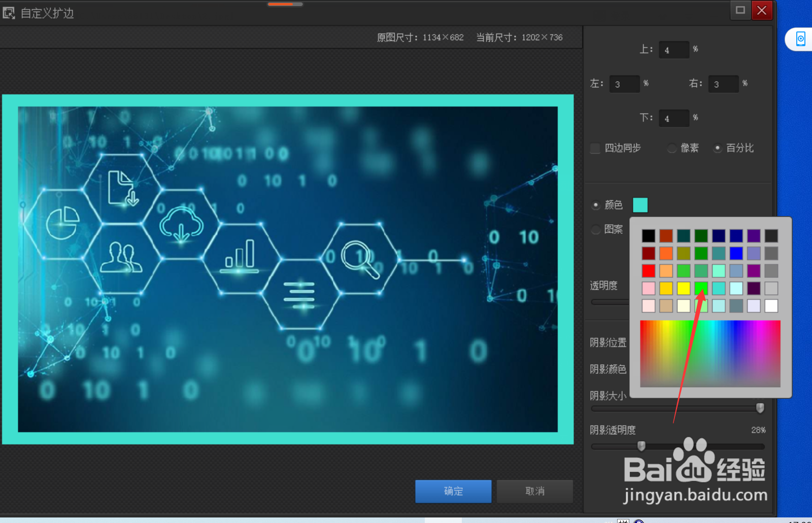Screen dimensions: 812x523
Task: Pick the vivid orange swatch beside maroon
Action: tap(666, 253)
